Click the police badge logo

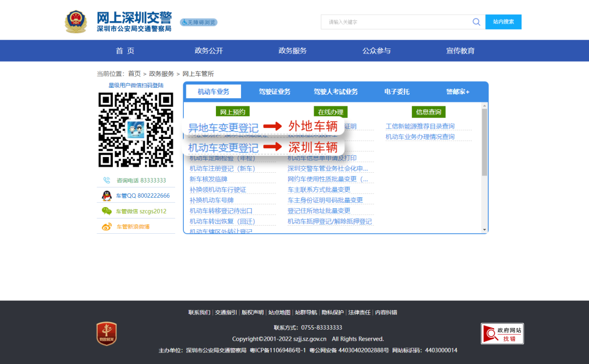click(76, 22)
